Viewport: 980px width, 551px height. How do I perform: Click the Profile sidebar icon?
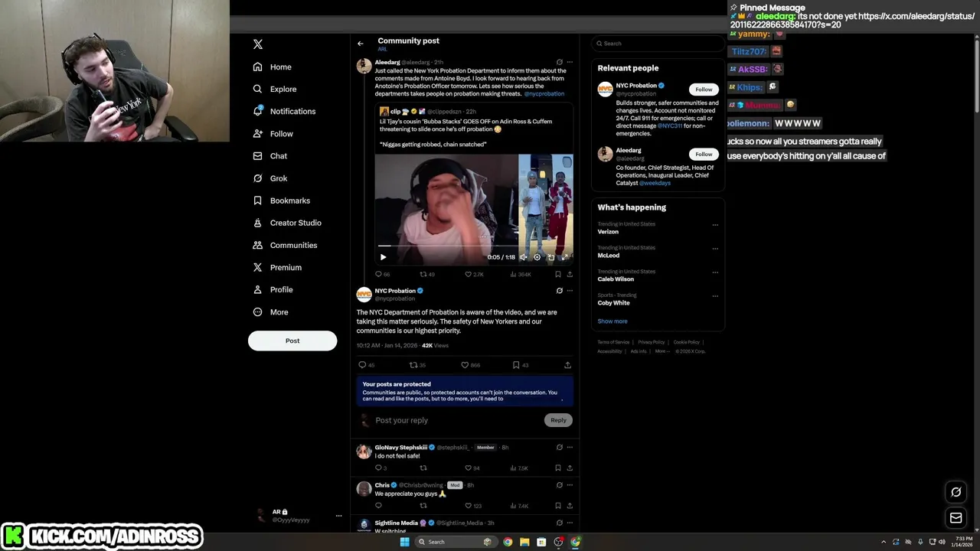(x=258, y=289)
